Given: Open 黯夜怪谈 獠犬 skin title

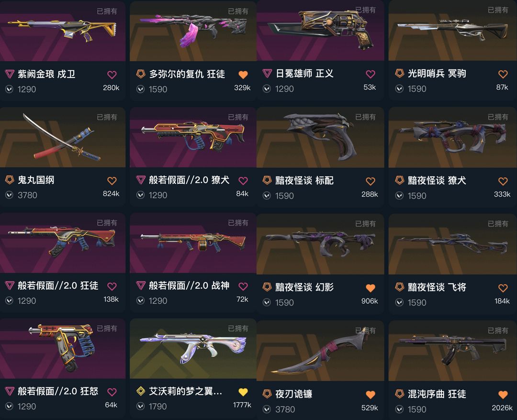Looking at the screenshot, I should coord(437,180).
